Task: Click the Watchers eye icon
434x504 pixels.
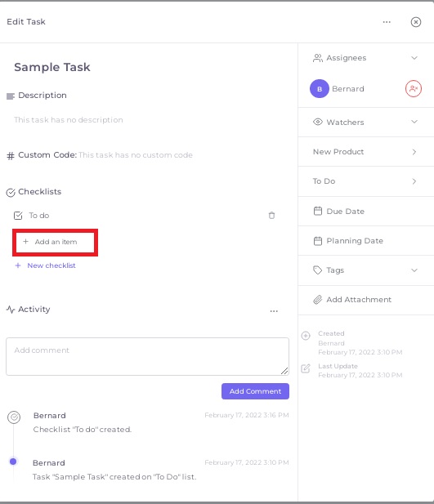Action: pyautogui.click(x=318, y=122)
